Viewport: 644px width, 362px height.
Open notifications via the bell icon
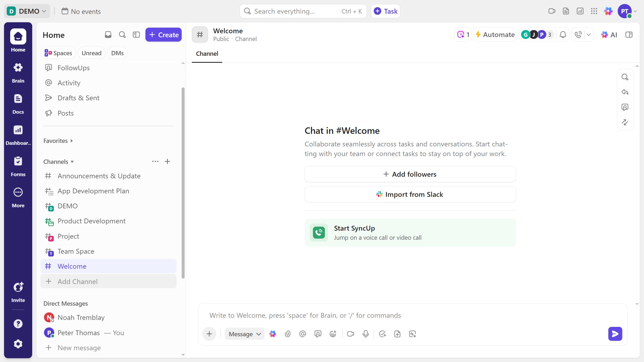[x=563, y=34]
